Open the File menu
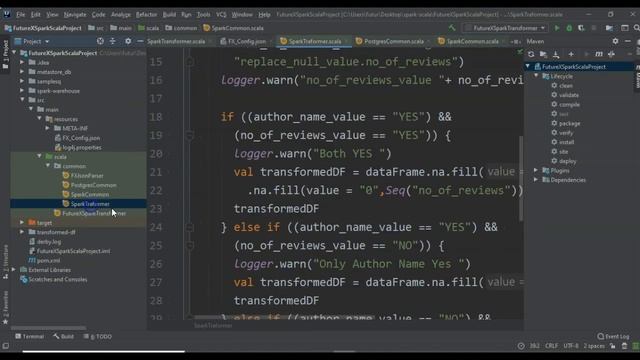 [20, 15]
